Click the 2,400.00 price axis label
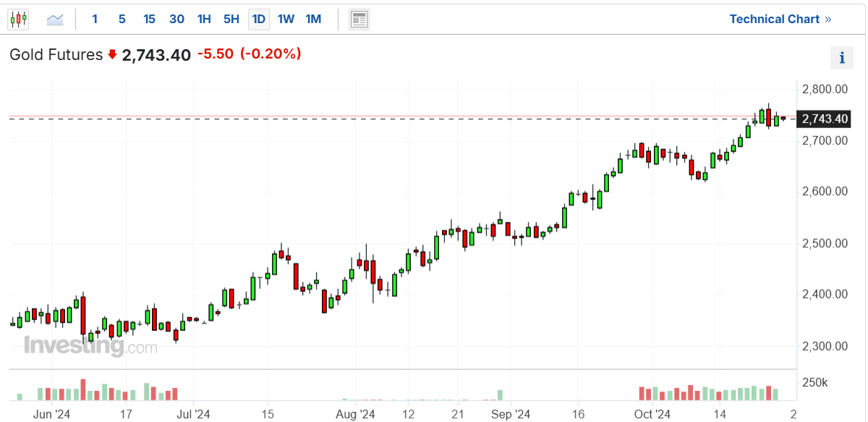Viewport: 868px width, 422px height. pos(825,294)
